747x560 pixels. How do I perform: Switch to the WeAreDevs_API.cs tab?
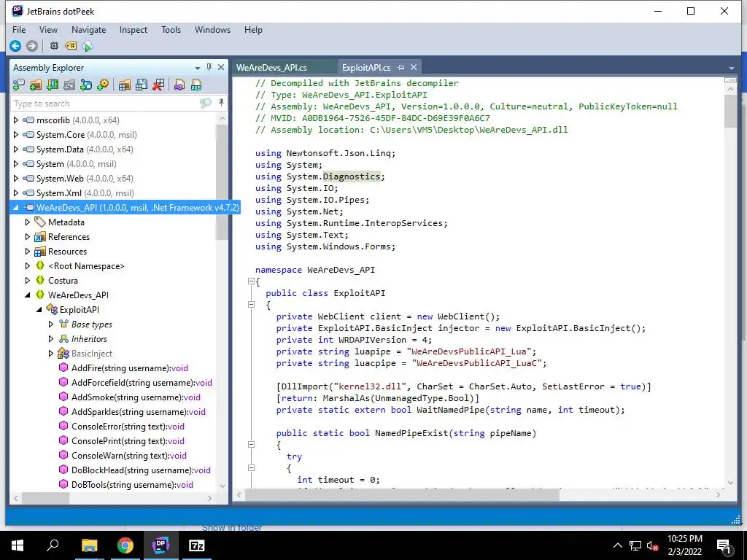[271, 68]
